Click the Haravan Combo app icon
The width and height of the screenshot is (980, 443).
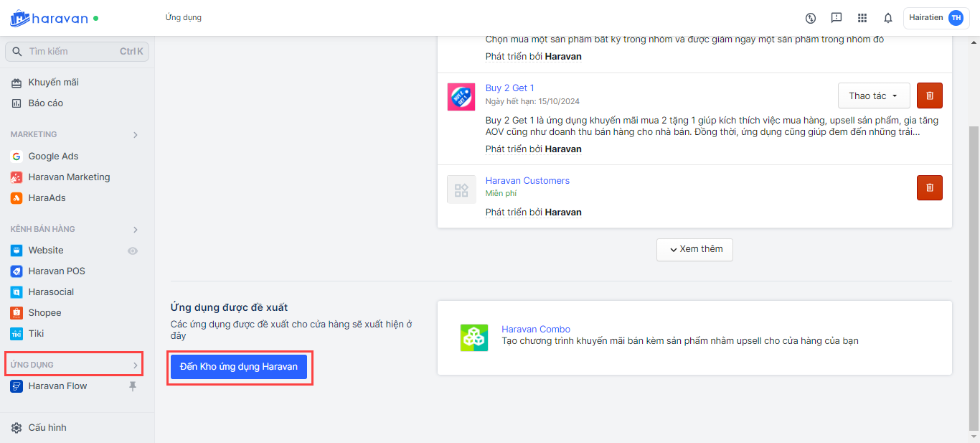pyautogui.click(x=474, y=338)
